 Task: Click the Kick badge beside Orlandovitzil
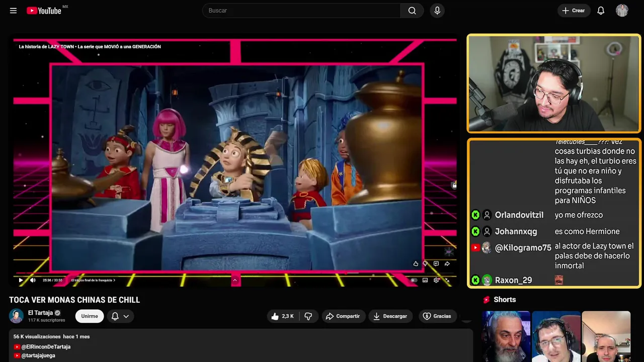tap(475, 215)
